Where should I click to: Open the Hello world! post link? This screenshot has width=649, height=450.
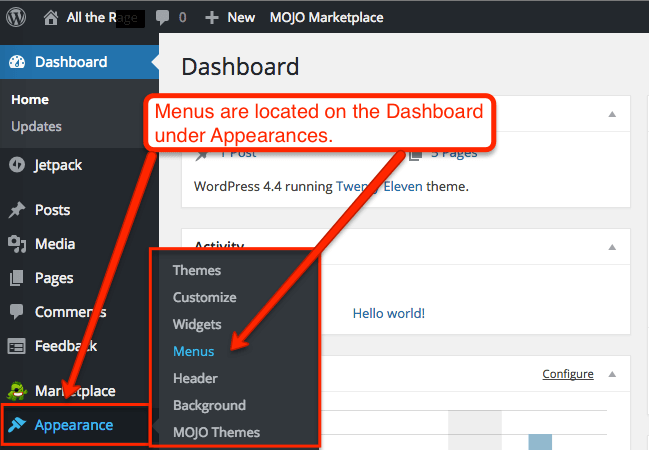[389, 313]
